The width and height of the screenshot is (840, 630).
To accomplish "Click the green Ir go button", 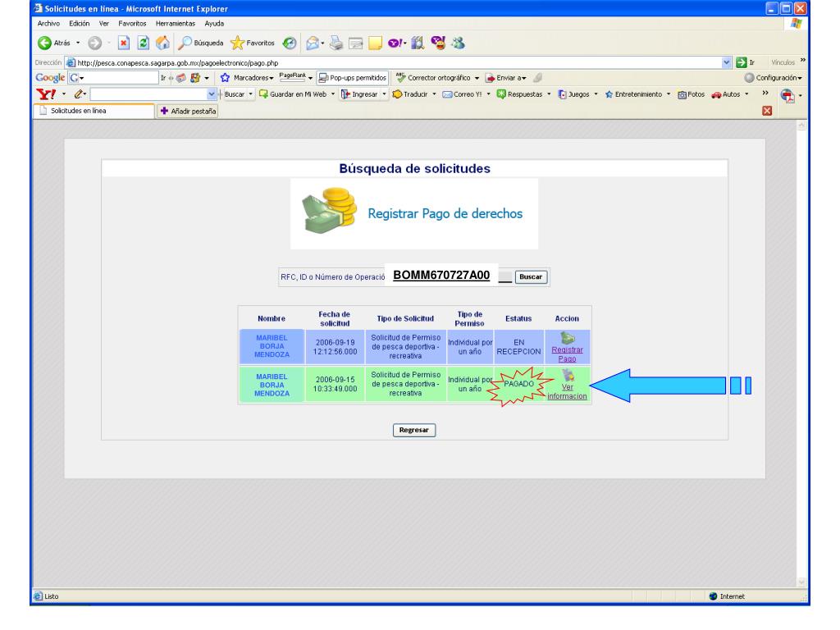I will pyautogui.click(x=745, y=62).
